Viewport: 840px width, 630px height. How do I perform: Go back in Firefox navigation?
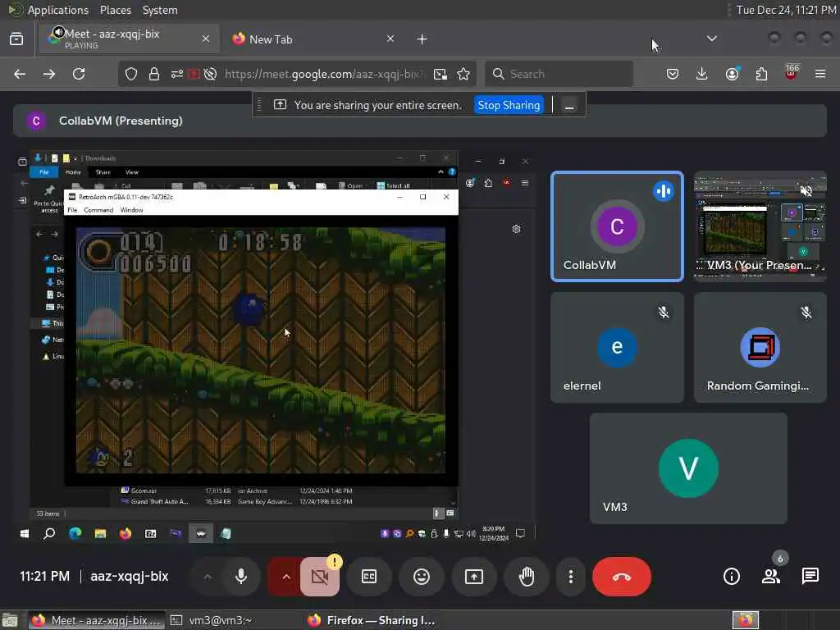coord(20,74)
